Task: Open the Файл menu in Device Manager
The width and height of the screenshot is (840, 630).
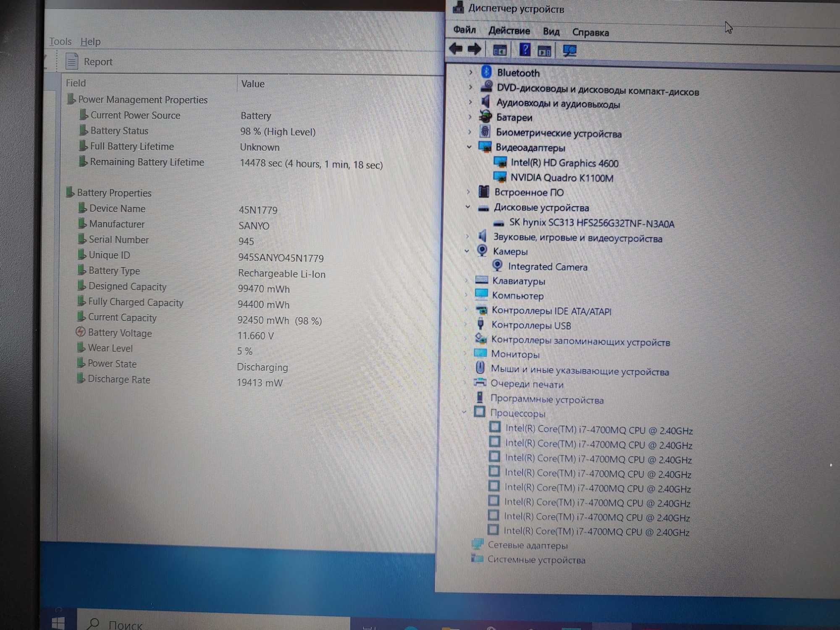Action: pos(464,30)
